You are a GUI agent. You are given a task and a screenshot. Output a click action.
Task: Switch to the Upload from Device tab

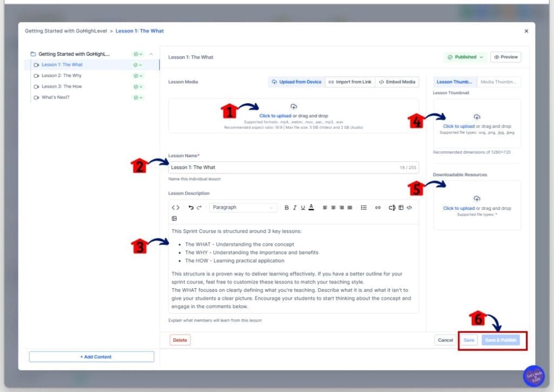click(297, 82)
